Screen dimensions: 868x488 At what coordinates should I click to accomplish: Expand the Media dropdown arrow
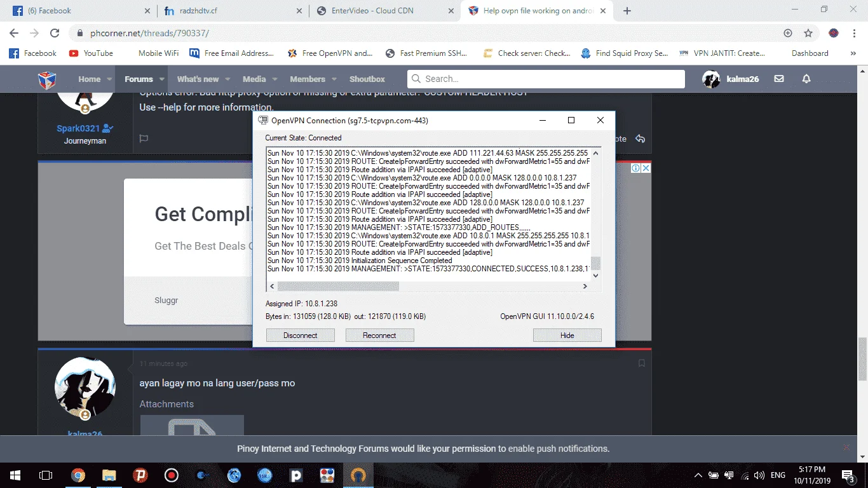(x=275, y=79)
